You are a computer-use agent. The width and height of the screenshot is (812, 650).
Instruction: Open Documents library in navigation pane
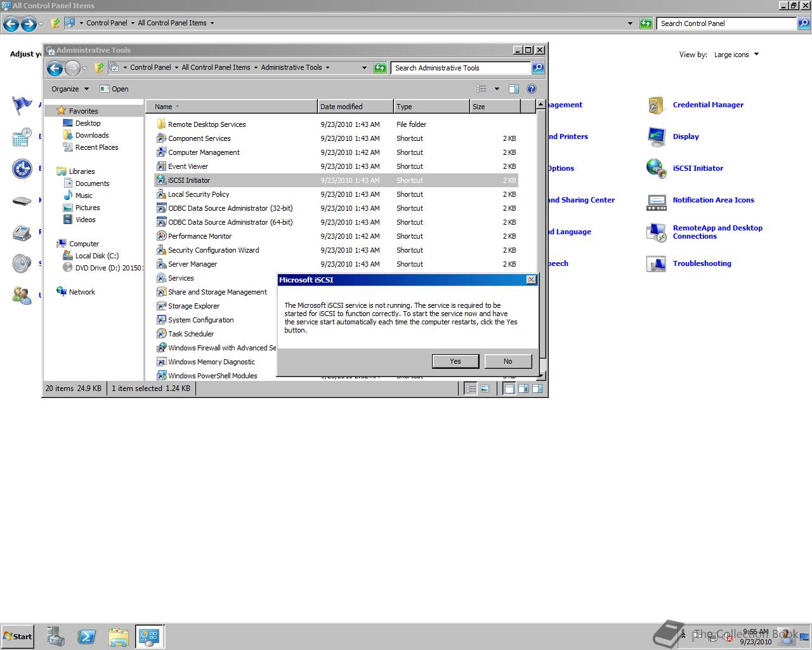92,183
